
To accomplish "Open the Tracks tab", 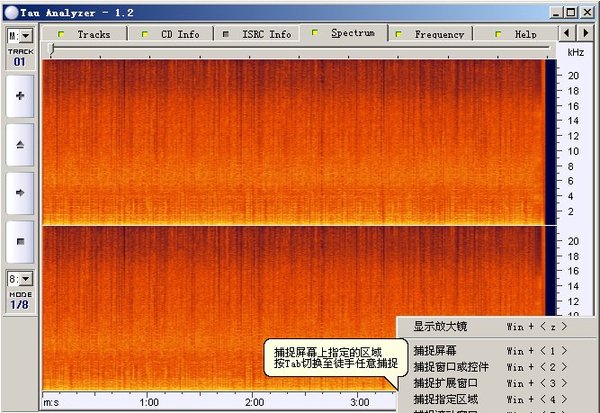I will point(84,34).
